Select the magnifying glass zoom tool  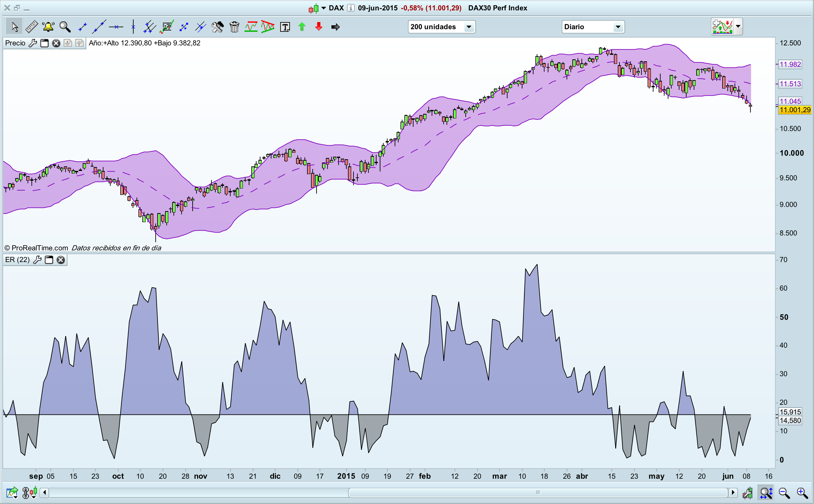point(65,27)
